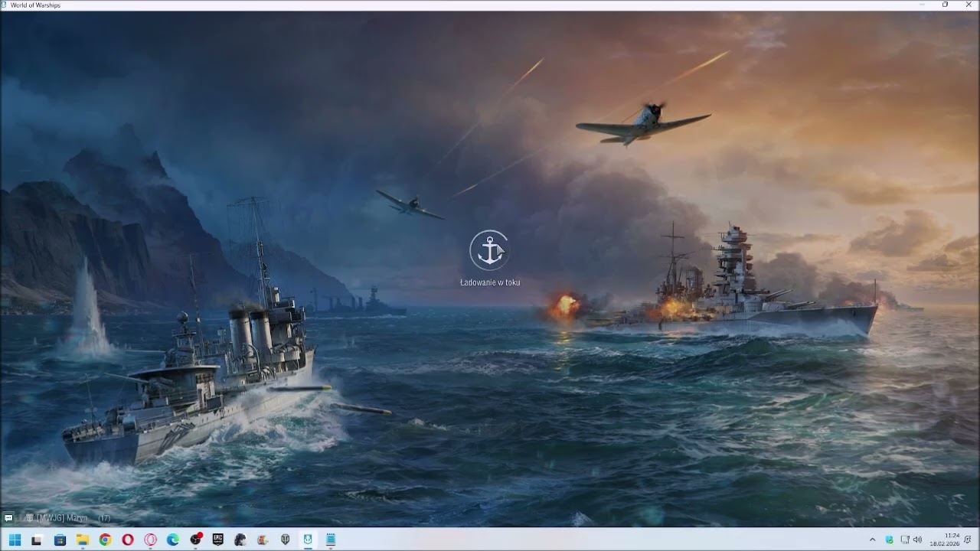Open the volume speaker tray icon
The image size is (980, 551).
[917, 540]
